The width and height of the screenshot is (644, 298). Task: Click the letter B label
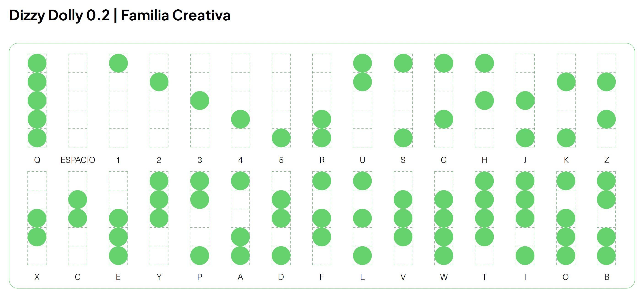pyautogui.click(x=606, y=277)
